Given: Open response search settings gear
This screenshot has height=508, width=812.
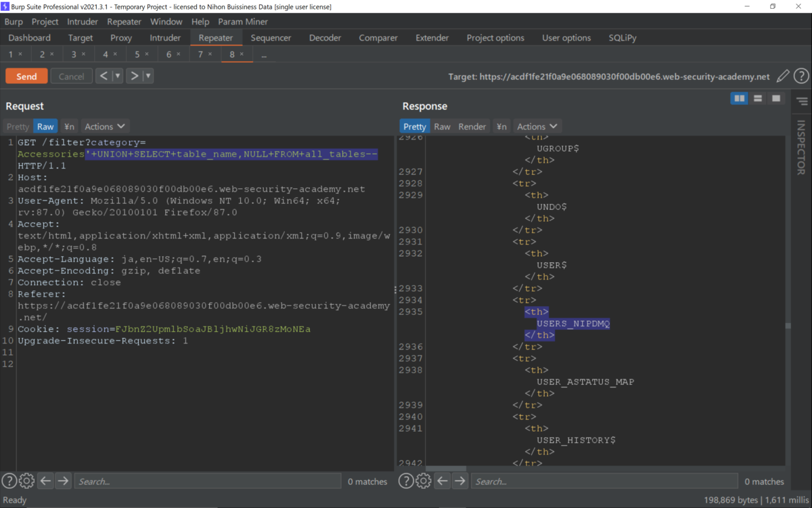Looking at the screenshot, I should [x=423, y=481].
